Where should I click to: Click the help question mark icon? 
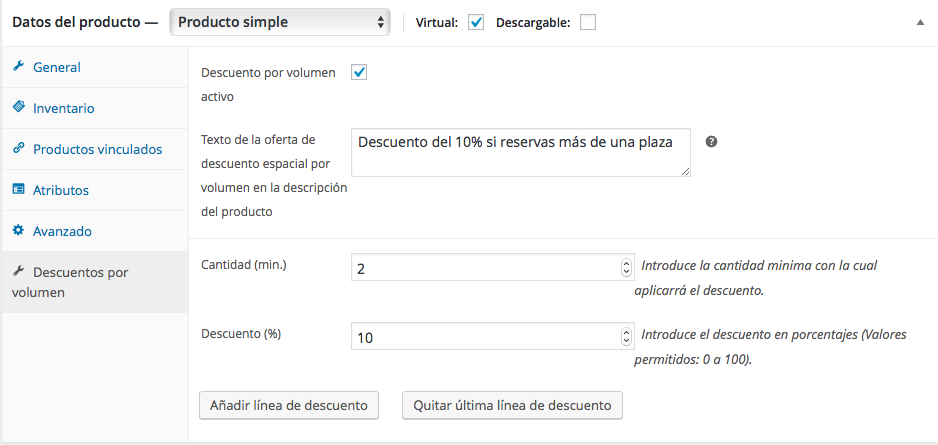pos(711,142)
